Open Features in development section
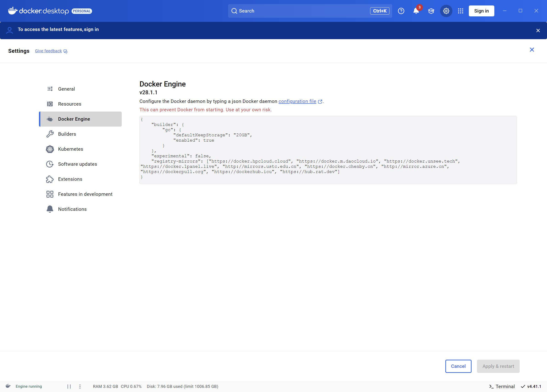Viewport: 547px width, 392px height. 85,194
